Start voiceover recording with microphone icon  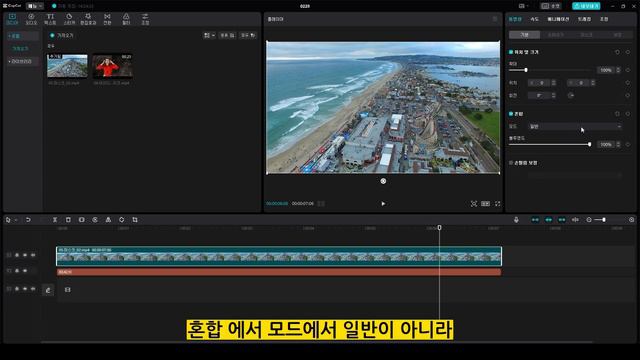516,220
